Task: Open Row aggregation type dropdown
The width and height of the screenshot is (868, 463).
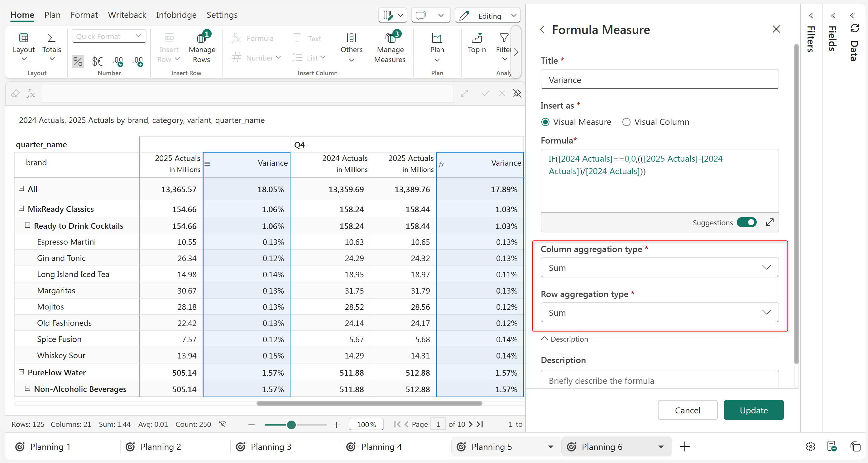Action: pos(659,312)
